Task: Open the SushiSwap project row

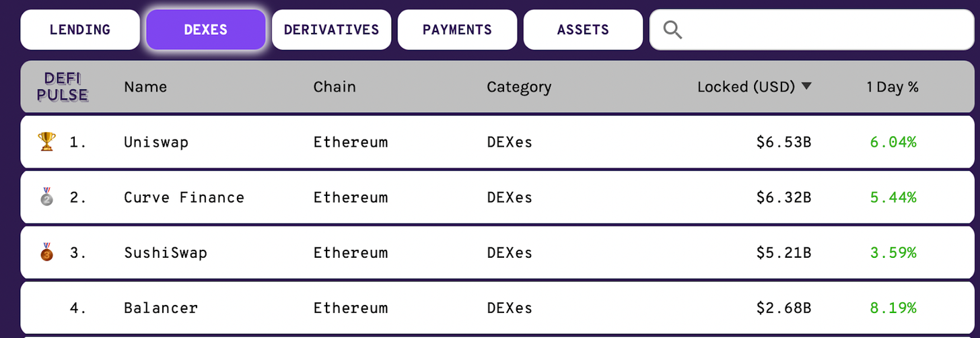Action: pos(497,252)
